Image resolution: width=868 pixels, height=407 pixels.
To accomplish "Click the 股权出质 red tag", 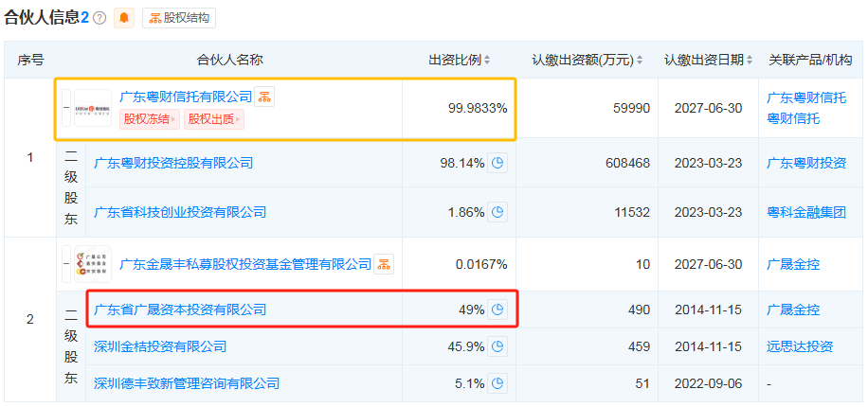I will coord(215,119).
